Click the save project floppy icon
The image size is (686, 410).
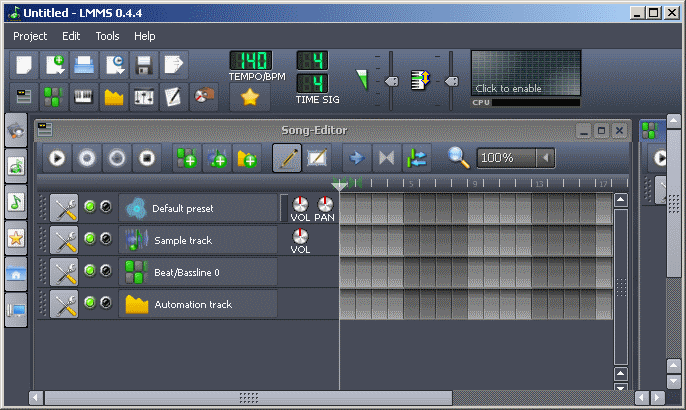click(x=144, y=66)
